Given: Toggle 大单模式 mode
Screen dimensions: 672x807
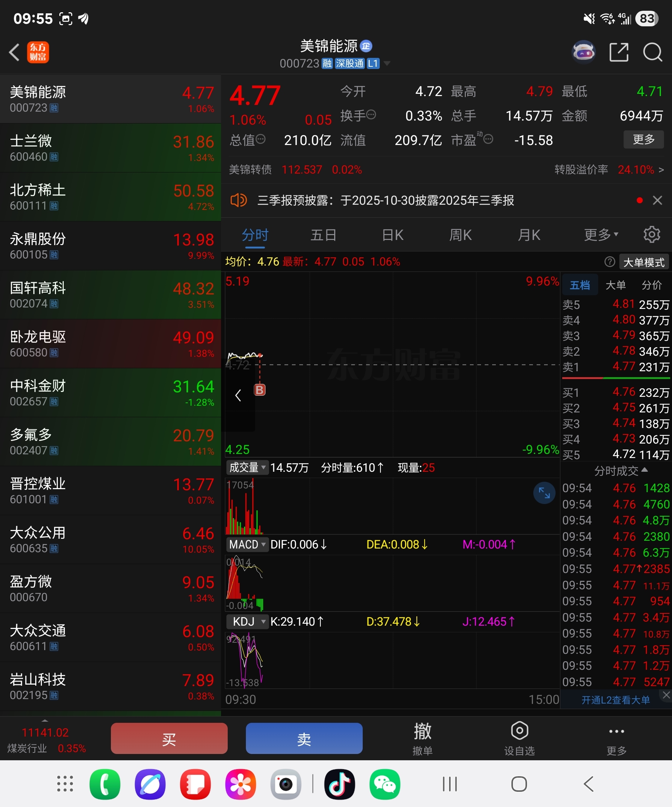Looking at the screenshot, I should pos(644,262).
